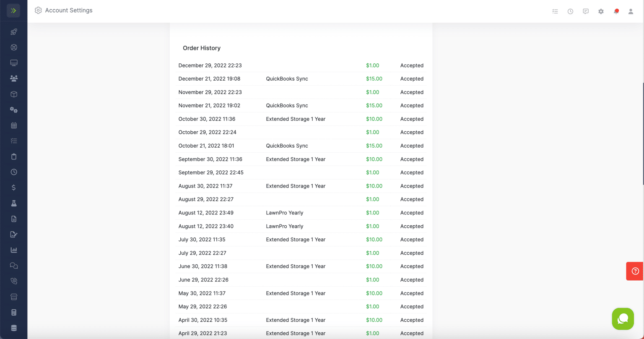This screenshot has height=339, width=644.
Task: Select the Account Settings header menu item
Action: (63, 10)
